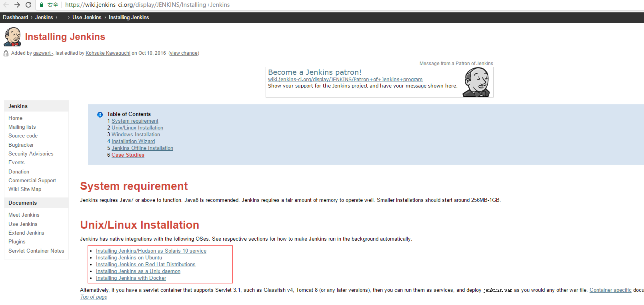Click the browser back arrow

point(6,5)
